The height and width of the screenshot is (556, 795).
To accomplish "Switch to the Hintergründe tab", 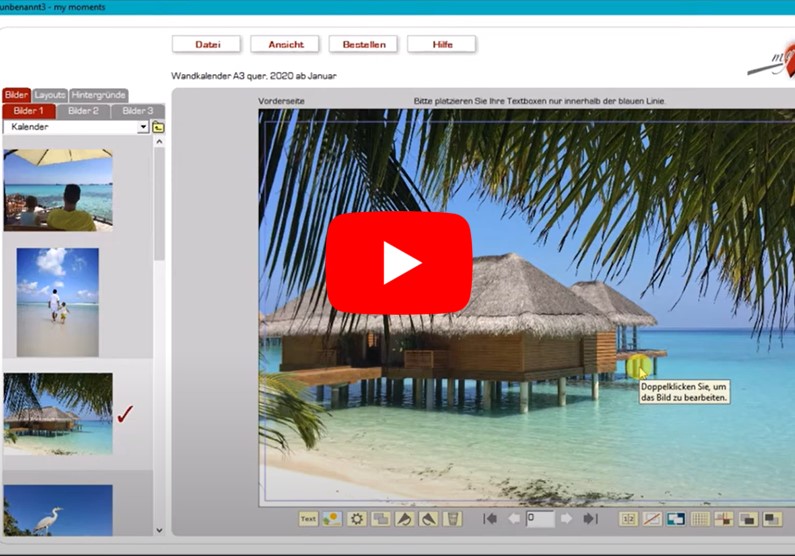I will (x=98, y=95).
